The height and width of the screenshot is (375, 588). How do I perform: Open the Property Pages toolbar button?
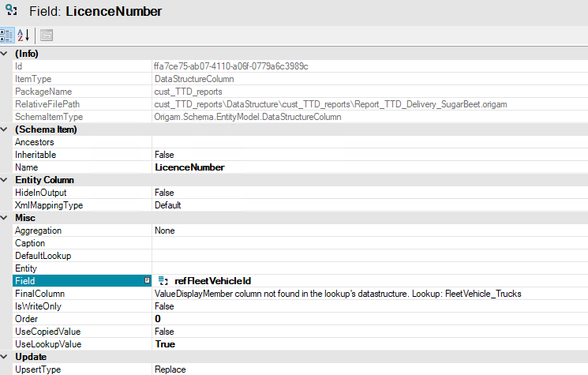coord(47,36)
